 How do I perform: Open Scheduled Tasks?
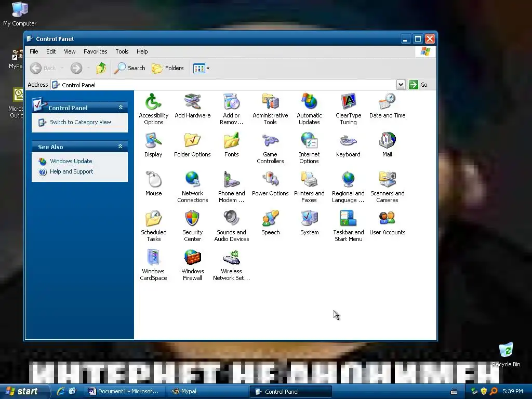[153, 226]
